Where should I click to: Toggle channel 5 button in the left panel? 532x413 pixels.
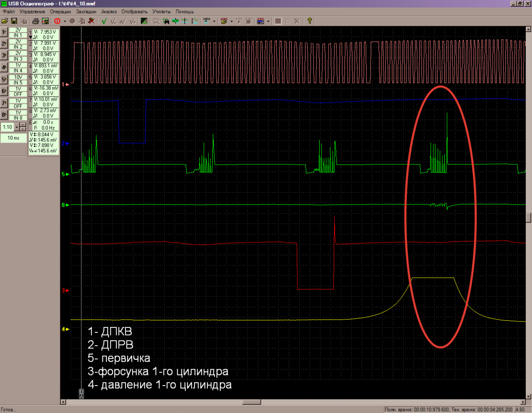pyautogui.click(x=4, y=80)
